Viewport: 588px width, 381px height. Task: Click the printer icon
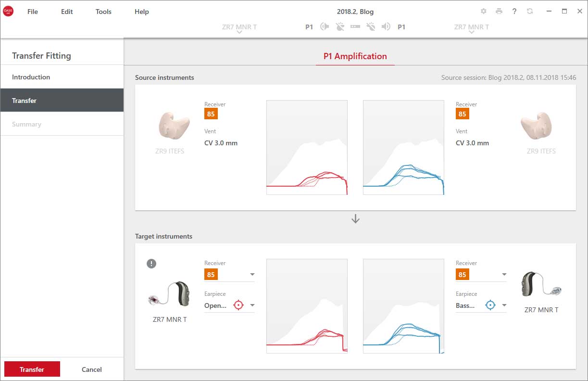coord(499,11)
